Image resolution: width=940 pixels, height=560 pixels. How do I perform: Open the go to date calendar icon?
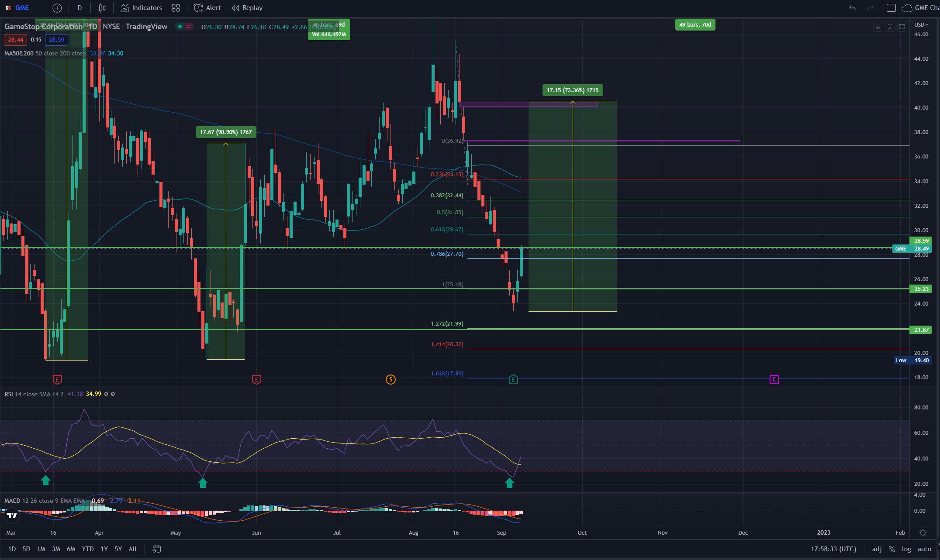pyautogui.click(x=156, y=549)
